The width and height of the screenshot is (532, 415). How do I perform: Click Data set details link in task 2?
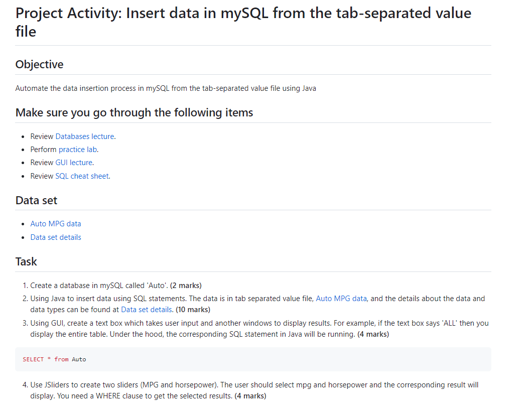point(147,310)
